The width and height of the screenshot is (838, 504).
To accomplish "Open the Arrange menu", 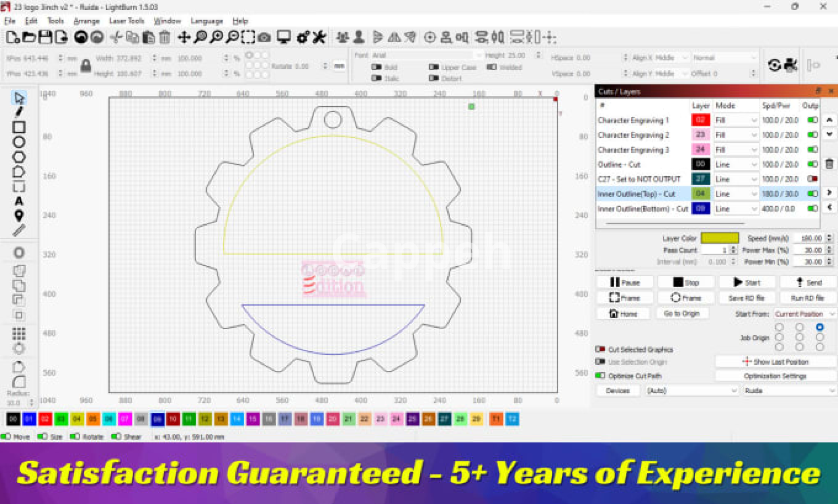I will (86, 21).
